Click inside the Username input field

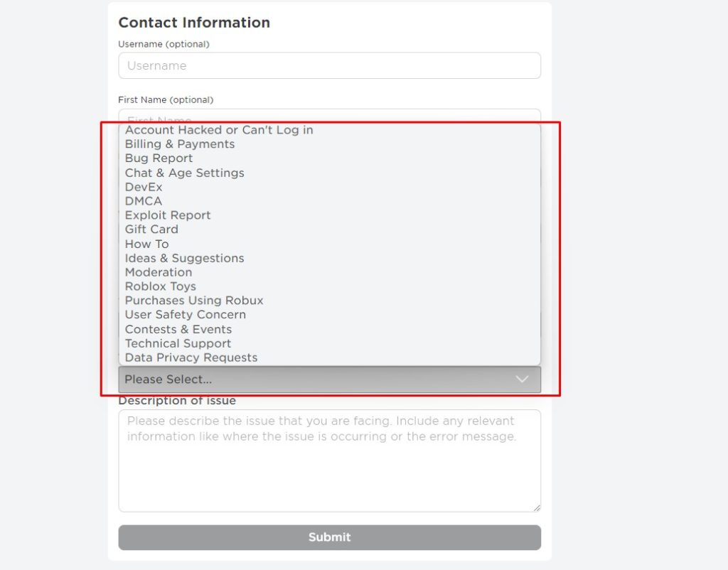pyautogui.click(x=329, y=65)
